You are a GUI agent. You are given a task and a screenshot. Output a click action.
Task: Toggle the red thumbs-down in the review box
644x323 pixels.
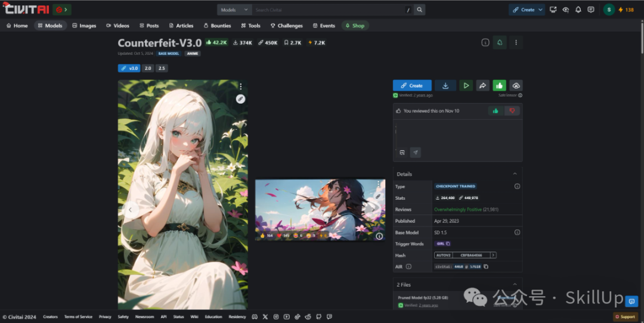coord(512,111)
